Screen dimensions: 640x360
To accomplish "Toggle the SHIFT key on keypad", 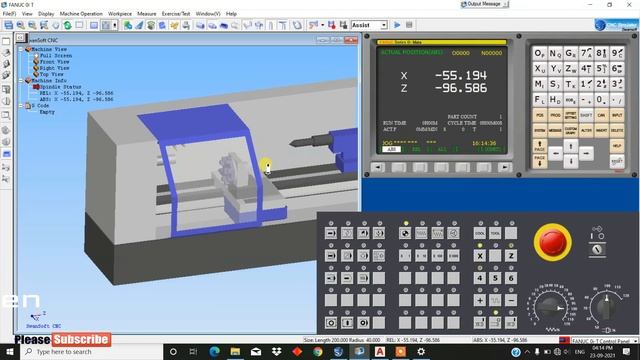I will [586, 116].
